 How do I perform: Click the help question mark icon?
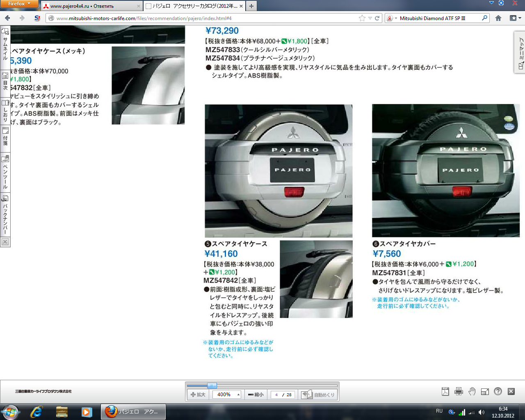click(498, 392)
